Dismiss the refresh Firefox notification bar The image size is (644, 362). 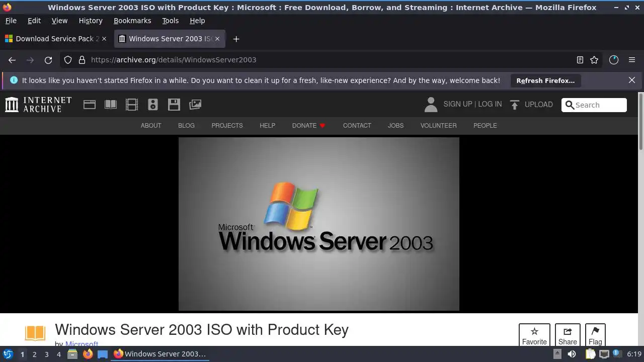(632, 80)
